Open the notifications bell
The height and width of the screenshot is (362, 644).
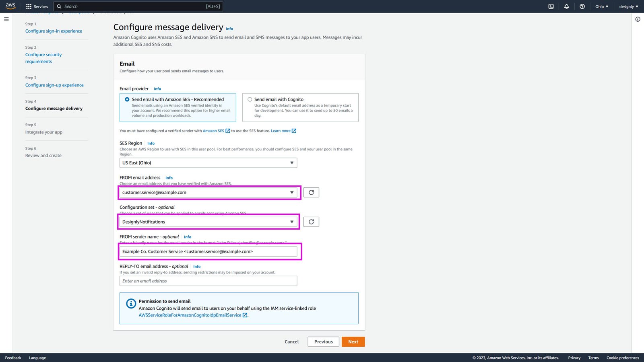[566, 6]
